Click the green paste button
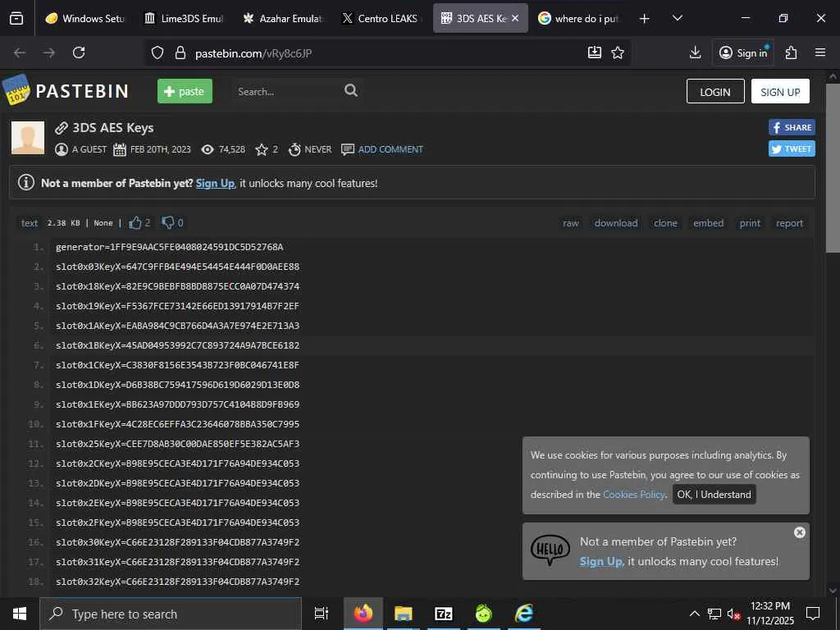 185,91
